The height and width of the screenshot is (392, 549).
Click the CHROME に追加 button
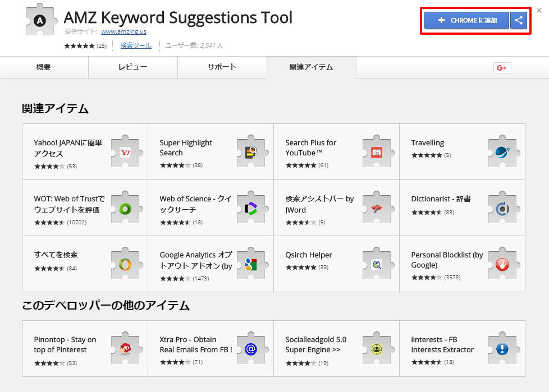466,20
